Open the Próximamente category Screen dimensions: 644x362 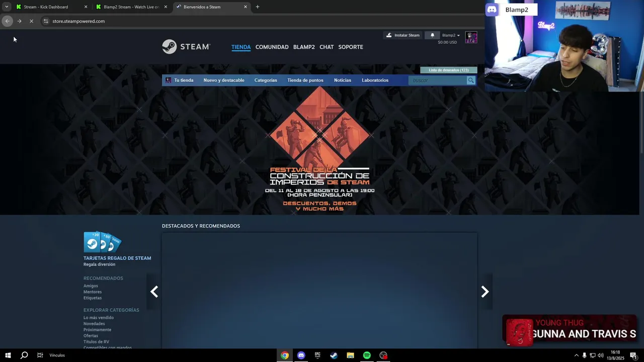coord(97,329)
